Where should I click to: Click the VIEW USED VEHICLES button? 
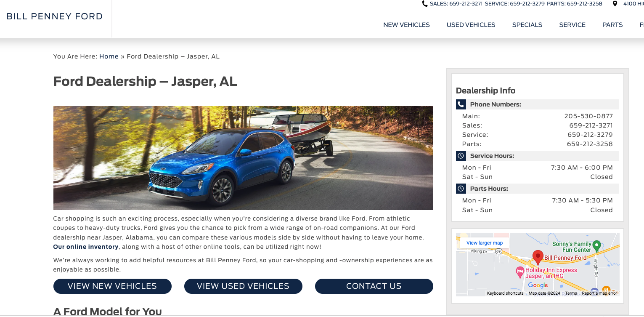pos(243,286)
